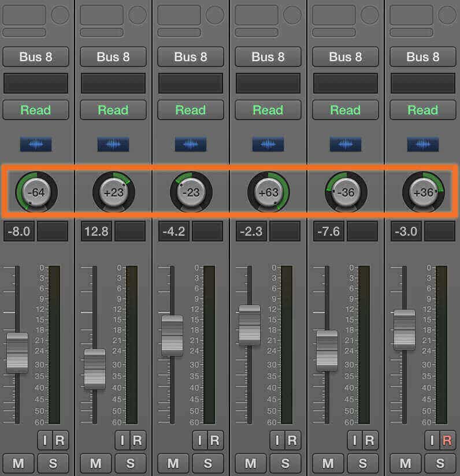Viewport: 460px width, 476px height.
Task: Open the Bus 8 output menu on -23 pan strip
Action: pos(191,57)
